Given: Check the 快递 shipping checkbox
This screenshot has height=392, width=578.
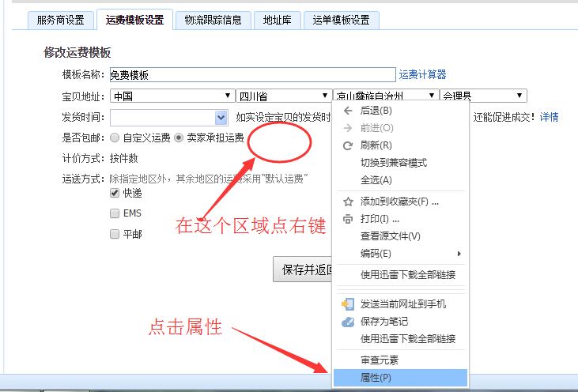Looking at the screenshot, I should click(x=115, y=194).
